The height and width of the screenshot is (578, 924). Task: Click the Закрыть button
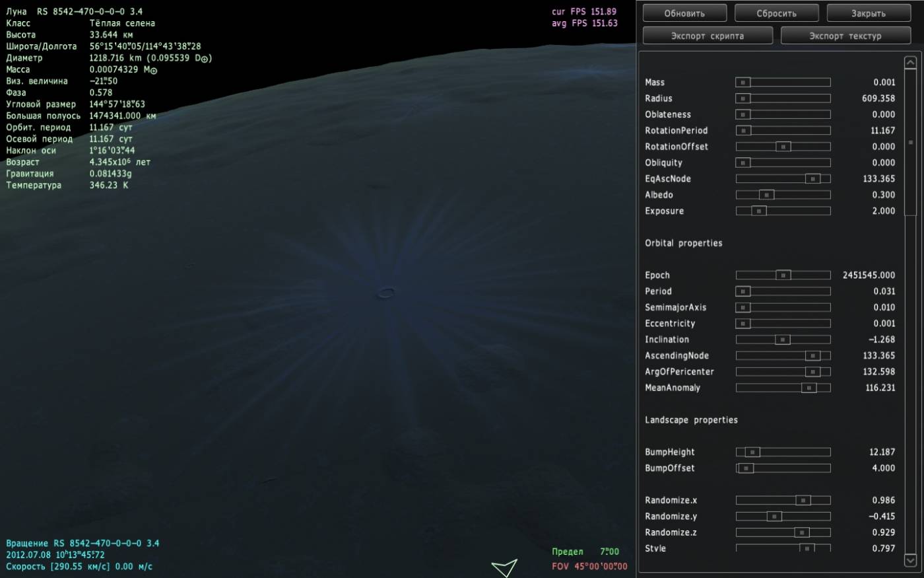tap(869, 13)
